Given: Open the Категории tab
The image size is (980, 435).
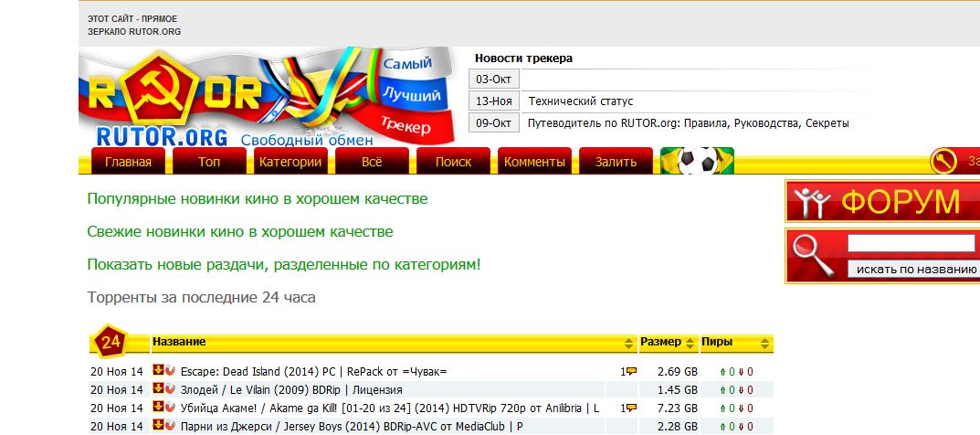Looking at the screenshot, I should (x=290, y=161).
